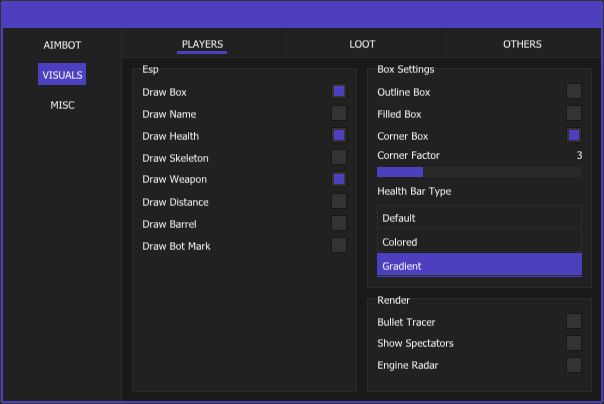Uncheck the Corner Box checkbox
Image resolution: width=604 pixels, height=404 pixels.
pyautogui.click(x=574, y=135)
